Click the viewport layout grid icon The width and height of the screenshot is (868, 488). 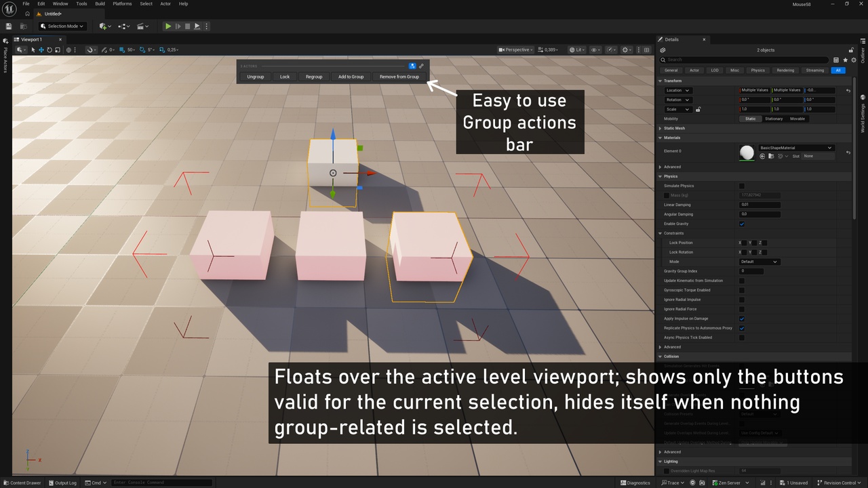pos(646,49)
